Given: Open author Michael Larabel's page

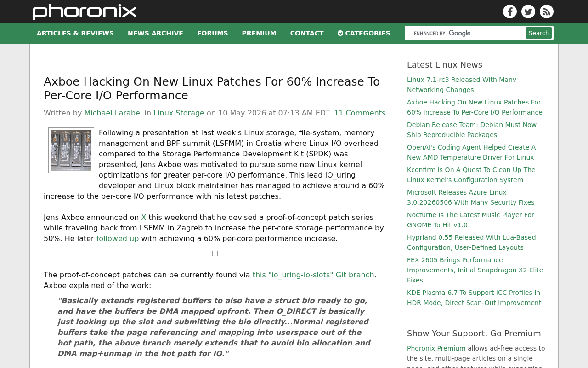Looking at the screenshot, I should pos(113,113).
